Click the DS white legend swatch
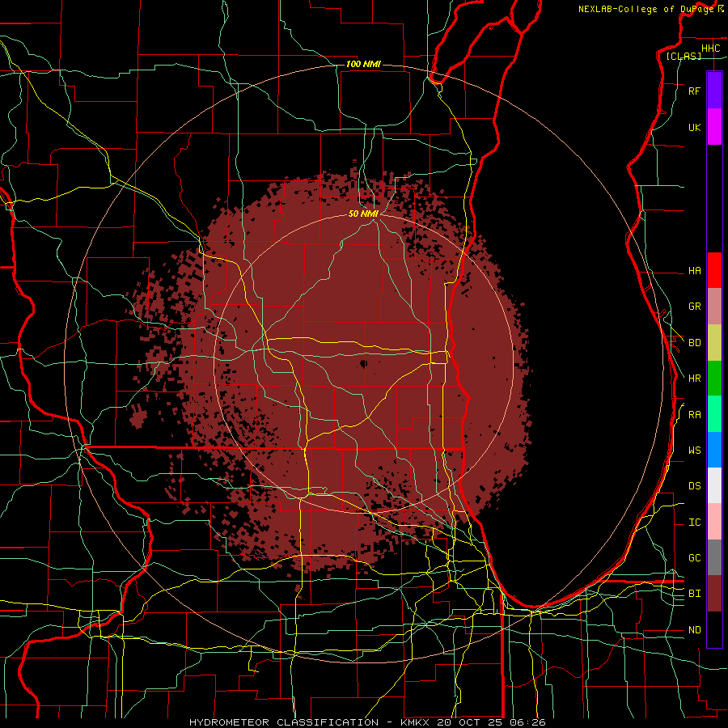The image size is (728, 728). click(x=714, y=485)
